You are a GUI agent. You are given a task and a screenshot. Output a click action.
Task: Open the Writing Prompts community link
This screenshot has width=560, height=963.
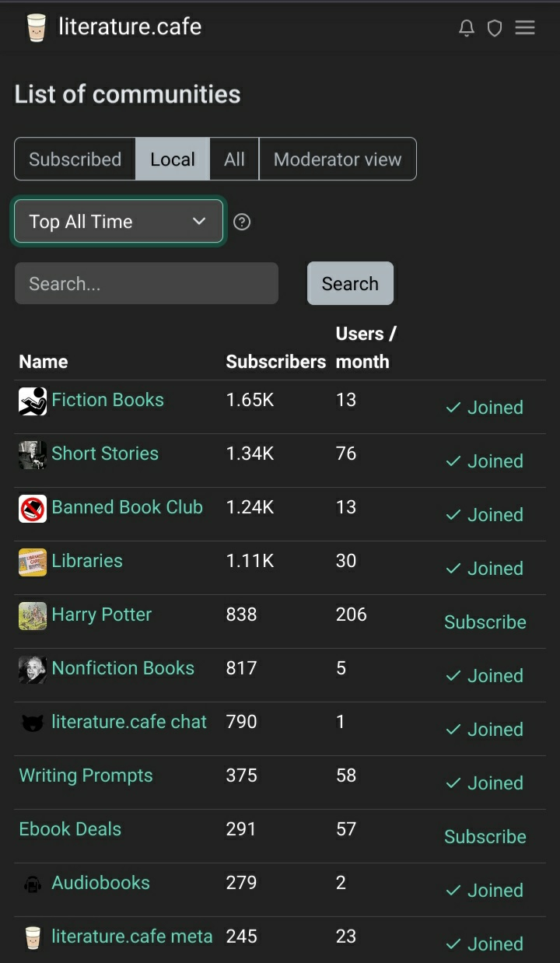pyautogui.click(x=86, y=776)
